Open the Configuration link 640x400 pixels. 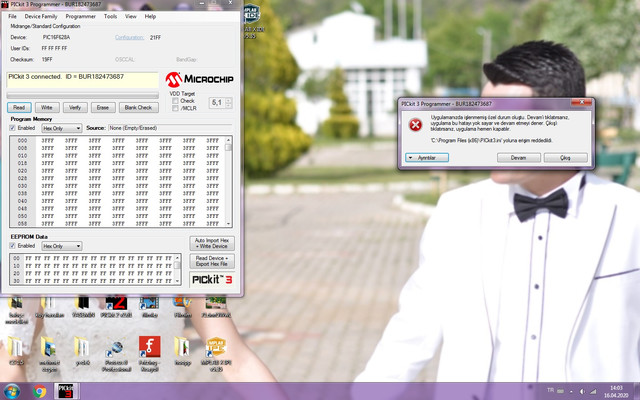click(129, 37)
